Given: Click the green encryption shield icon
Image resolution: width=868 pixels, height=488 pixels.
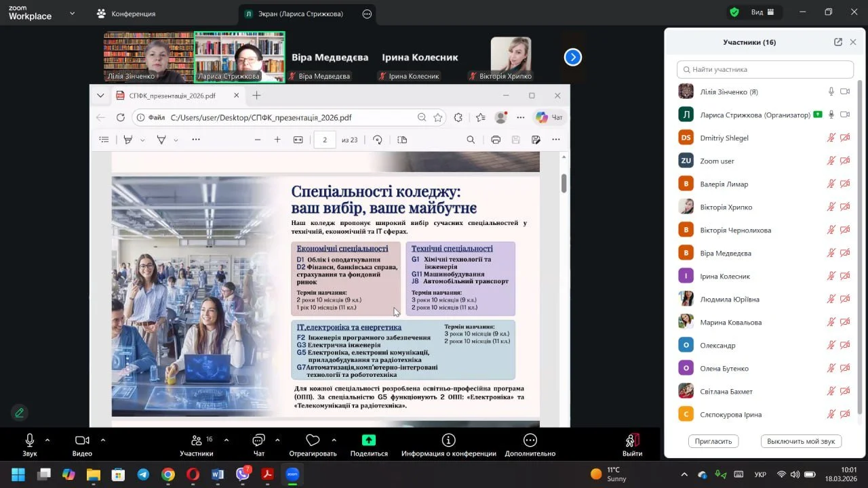Looking at the screenshot, I should [734, 12].
